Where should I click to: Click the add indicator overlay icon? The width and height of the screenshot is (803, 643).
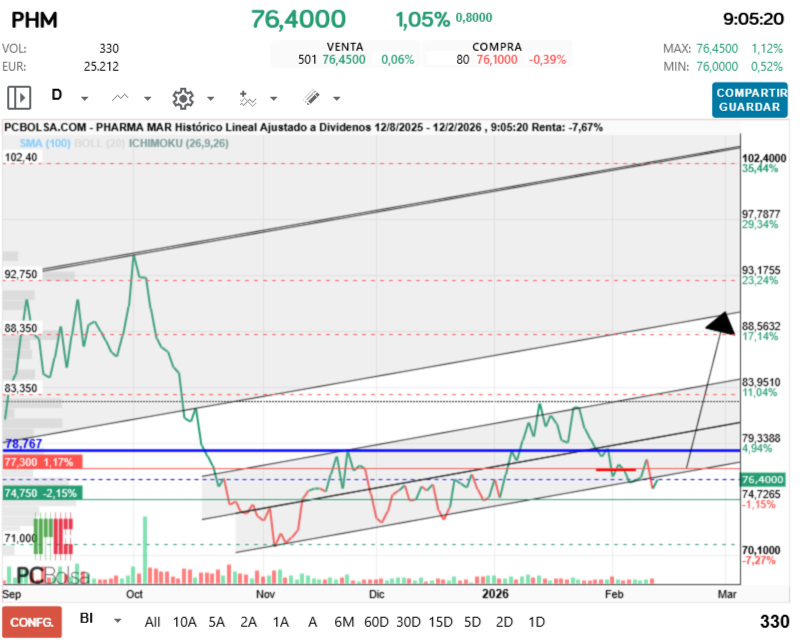[x=246, y=98]
